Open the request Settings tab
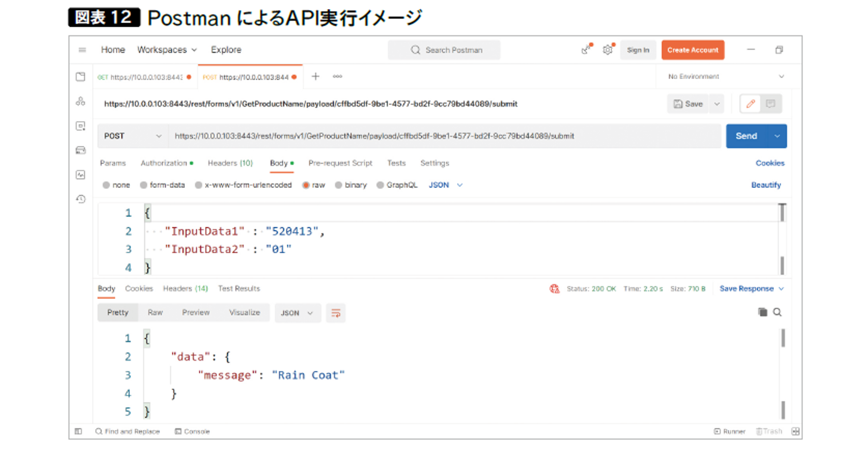This screenshot has height=451, width=868. pos(435,163)
